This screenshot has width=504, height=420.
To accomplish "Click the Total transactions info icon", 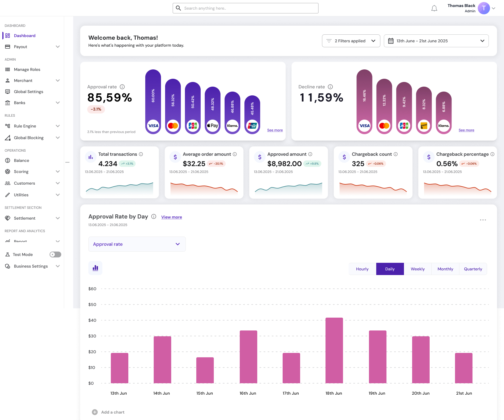I will [x=141, y=154].
